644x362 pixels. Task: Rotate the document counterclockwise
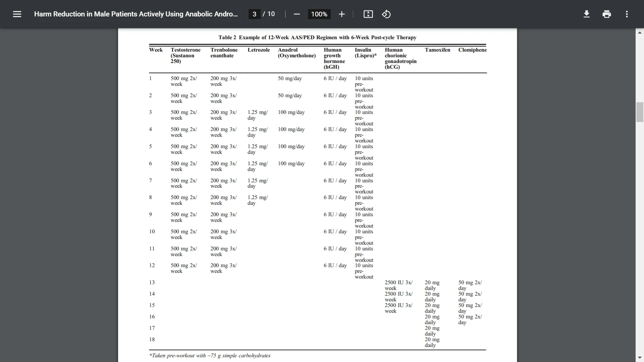(386, 14)
